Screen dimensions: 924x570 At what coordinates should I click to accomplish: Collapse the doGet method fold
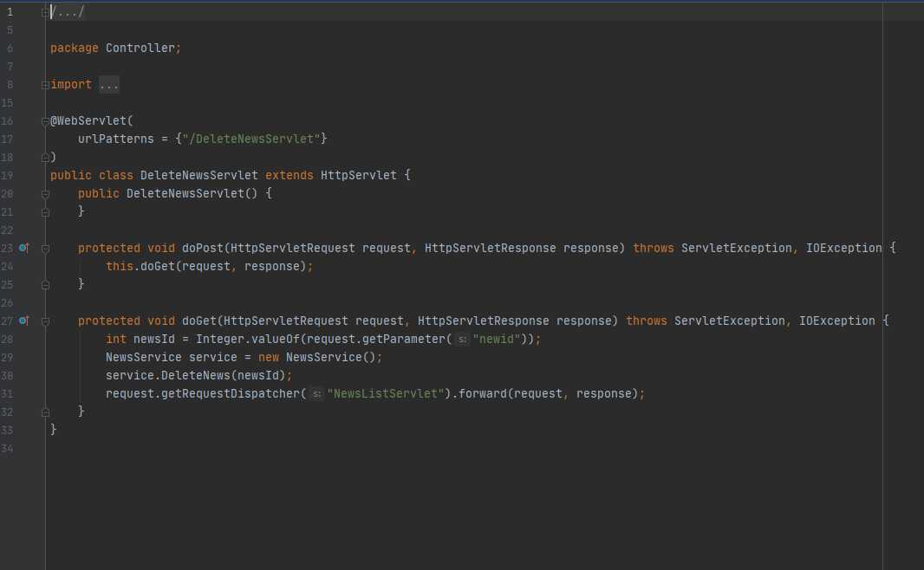[45, 321]
